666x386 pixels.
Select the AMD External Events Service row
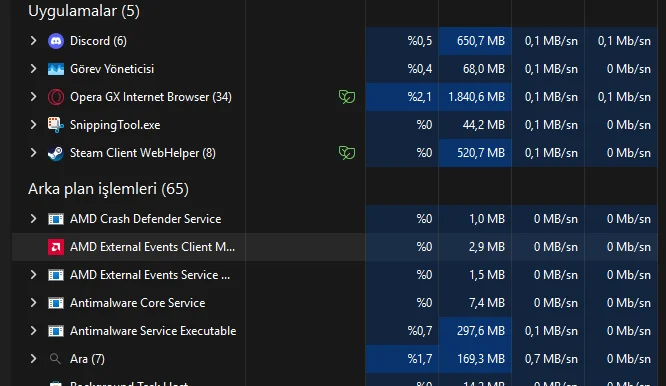tap(335, 275)
